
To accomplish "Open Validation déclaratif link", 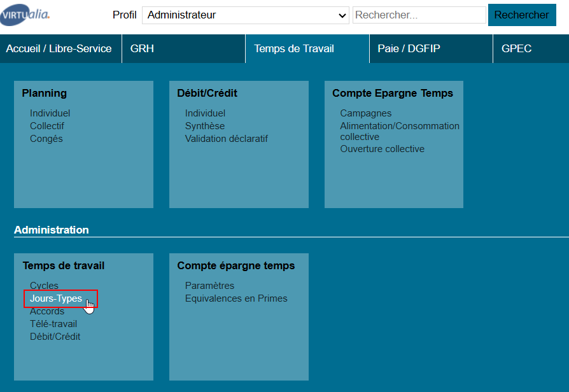I will click(227, 139).
